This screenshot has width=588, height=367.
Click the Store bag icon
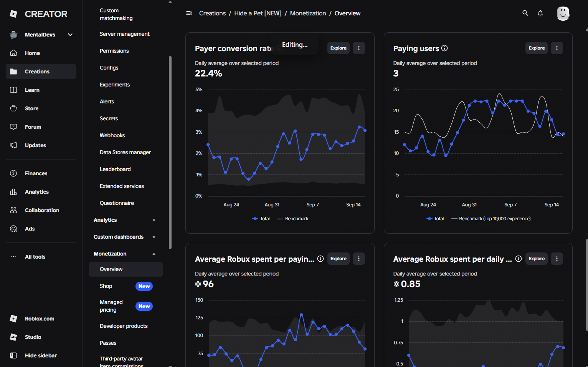tap(13, 108)
